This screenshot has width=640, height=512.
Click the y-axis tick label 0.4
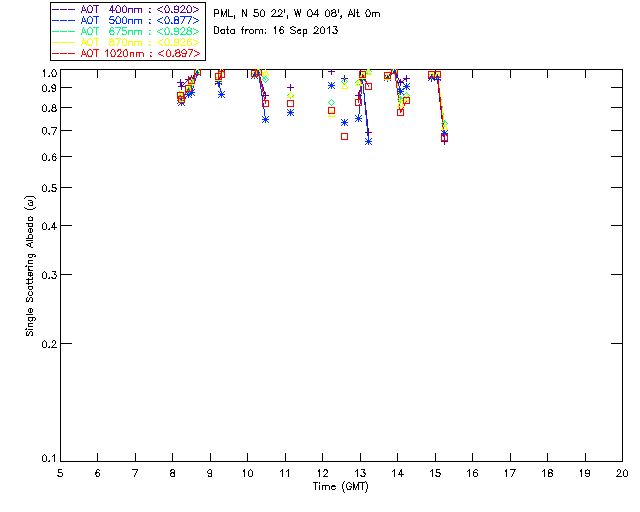tap(49, 226)
